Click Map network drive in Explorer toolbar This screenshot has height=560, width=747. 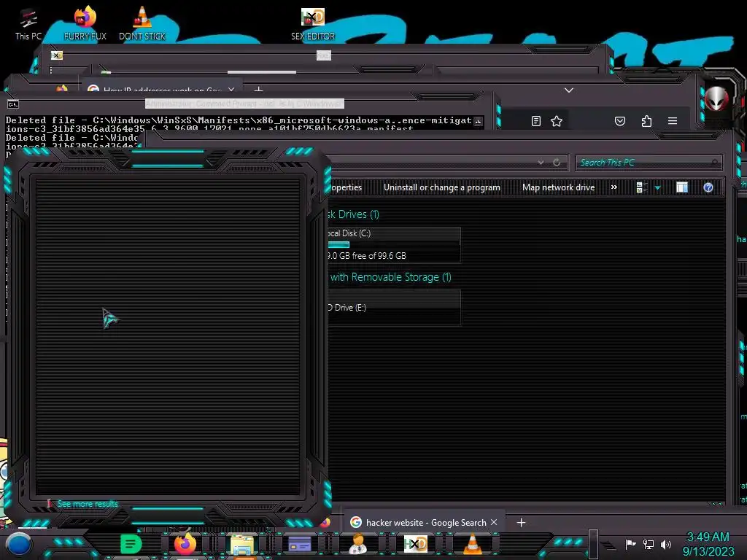pos(558,187)
